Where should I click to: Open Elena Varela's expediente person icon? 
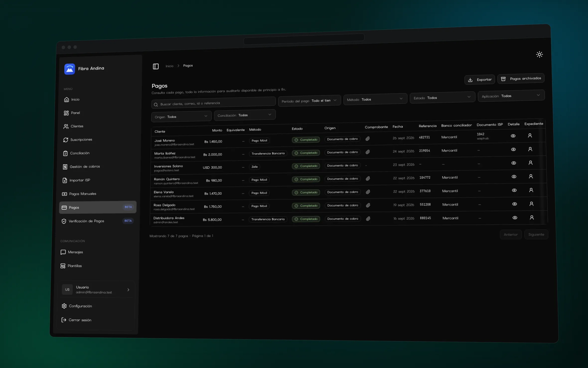pos(531,190)
